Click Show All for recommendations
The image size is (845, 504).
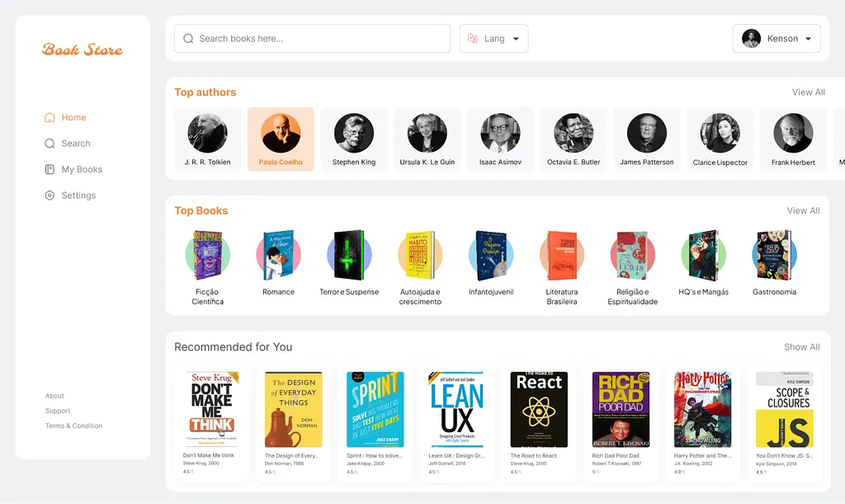pyautogui.click(x=801, y=347)
